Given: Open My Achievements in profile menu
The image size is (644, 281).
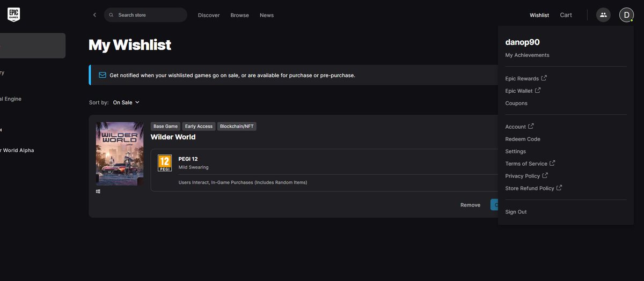Looking at the screenshot, I should coord(528,55).
